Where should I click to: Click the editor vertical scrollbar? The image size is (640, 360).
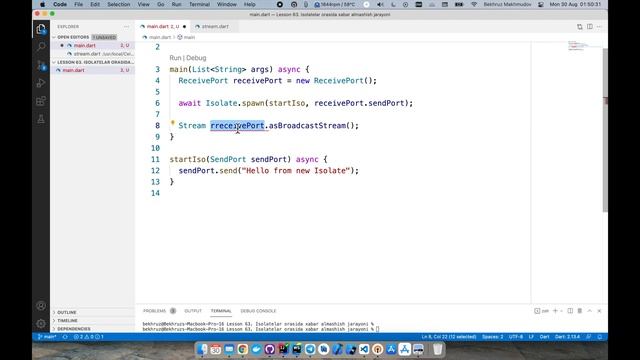point(605,130)
